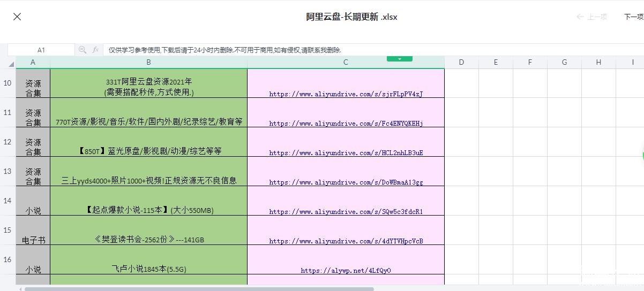Click the 资源合集 cell in row 13

click(x=33, y=171)
